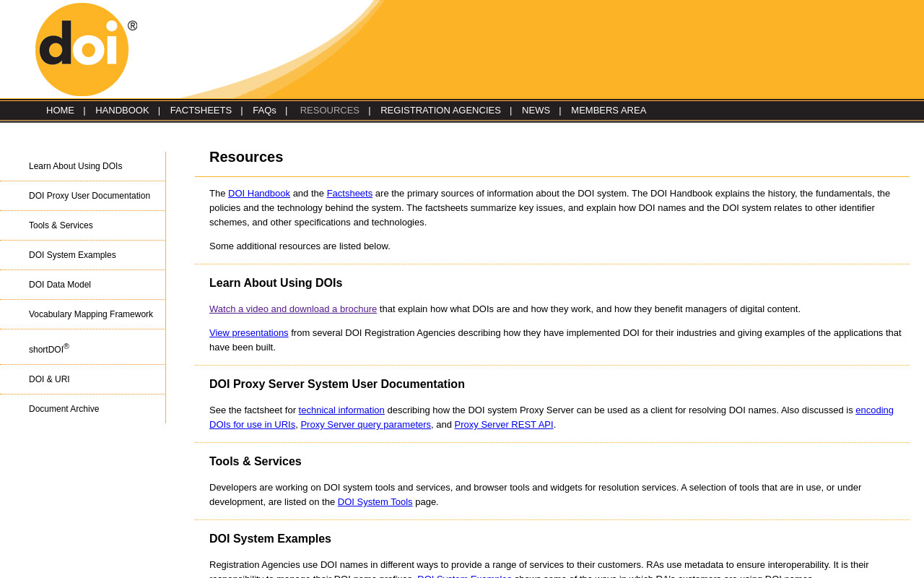Select Learn About Using DOIs in sidebar
The image size is (924, 578).
coord(76,166)
